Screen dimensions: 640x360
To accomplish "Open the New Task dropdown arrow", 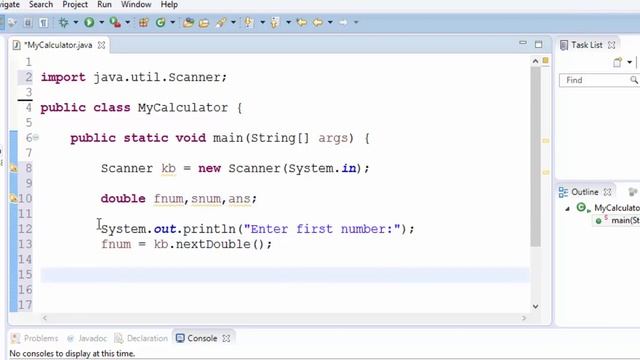I will (x=629, y=62).
